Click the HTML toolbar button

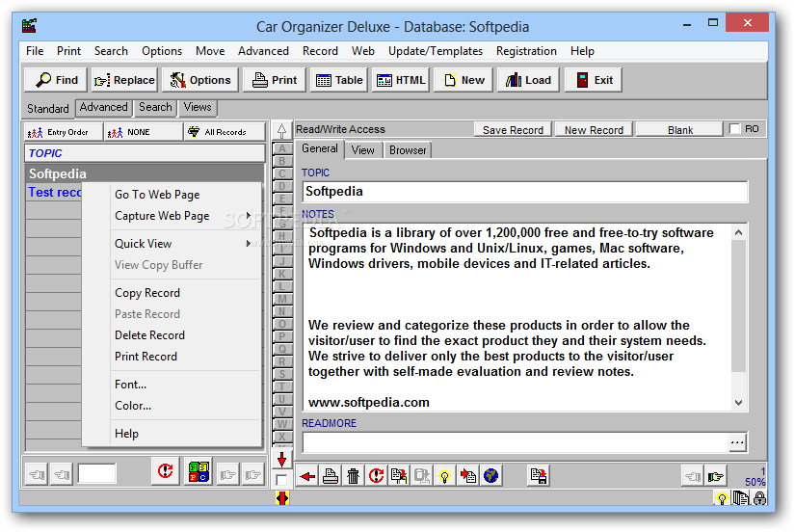(401, 80)
